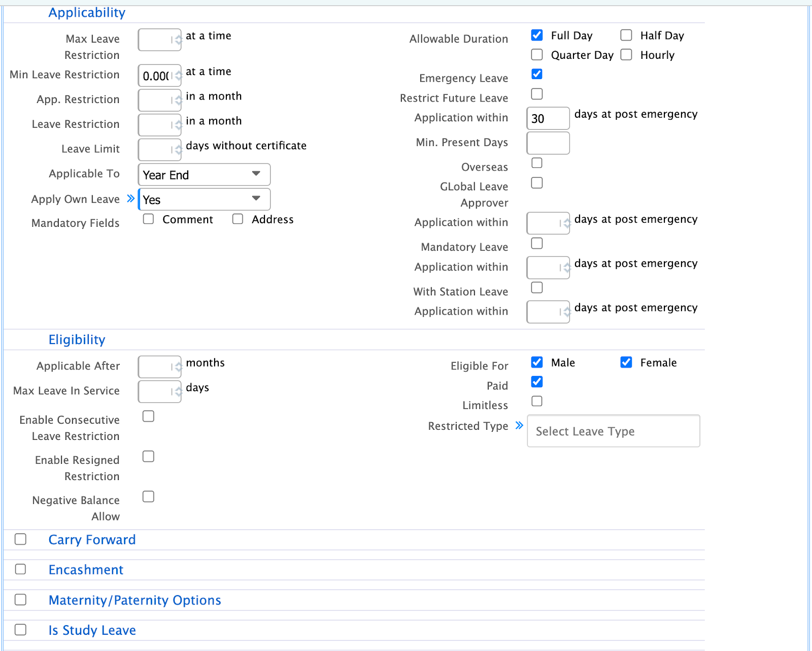This screenshot has height=651, width=812.
Task: Enable Negative Balance Allow
Action: (x=148, y=497)
